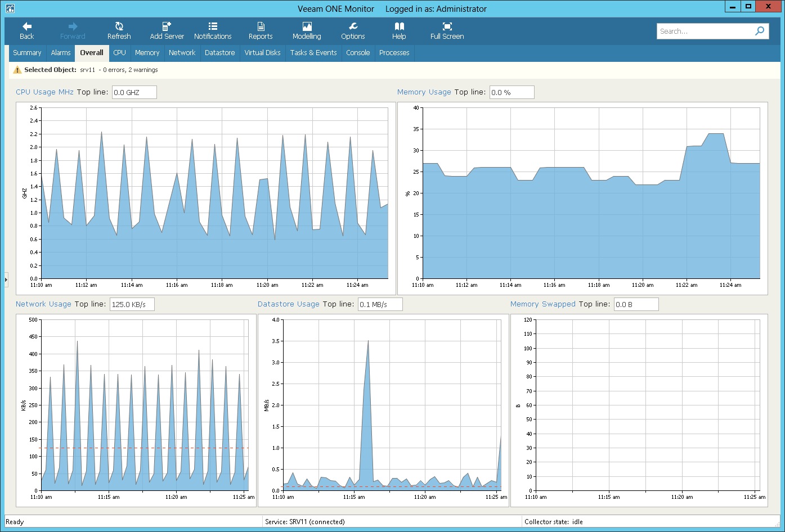The image size is (785, 532).
Task: Edit the Network top line 125.0 KB/s field
Action: [132, 304]
